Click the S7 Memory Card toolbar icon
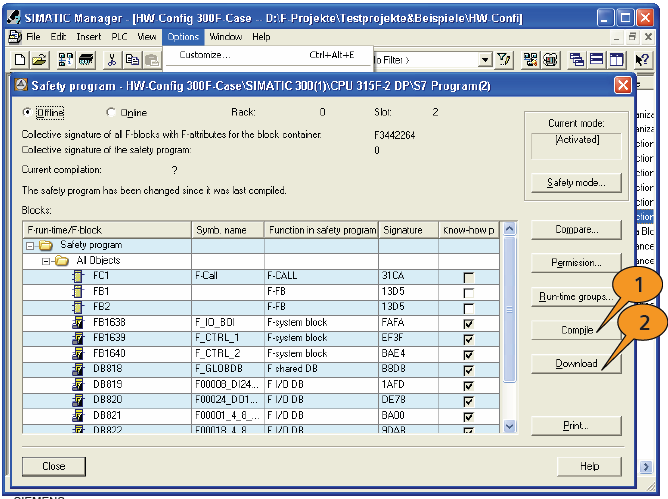This screenshot has height=499, width=668. [86, 60]
